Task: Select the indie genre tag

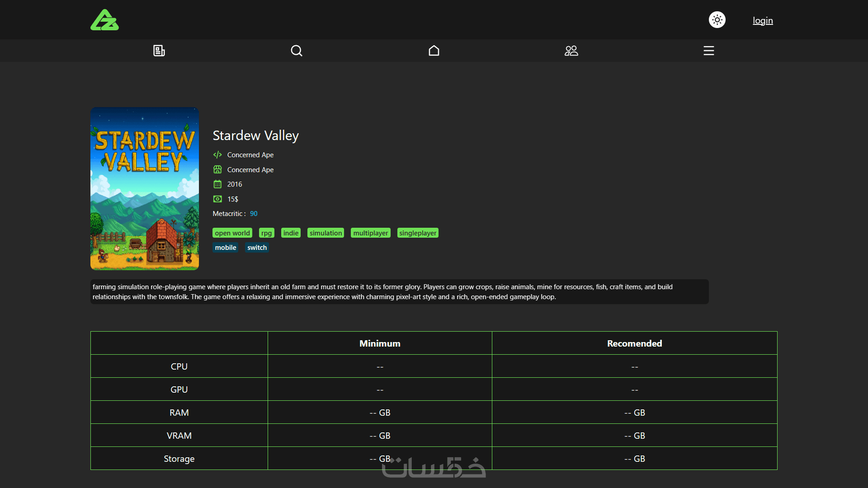Action: (x=291, y=233)
